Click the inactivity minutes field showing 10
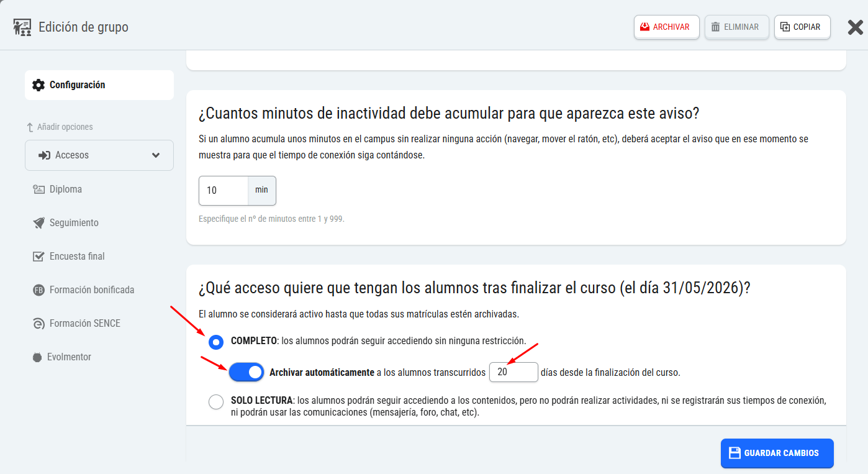868x474 pixels. [x=224, y=191]
